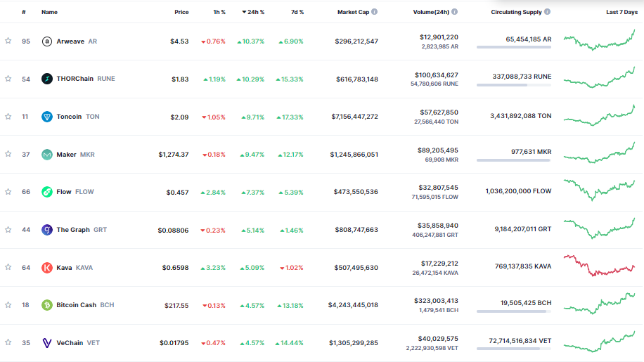Click THORChain volume $100,634,627
Viewport: 644px width, 362px height.
pyautogui.click(x=436, y=75)
